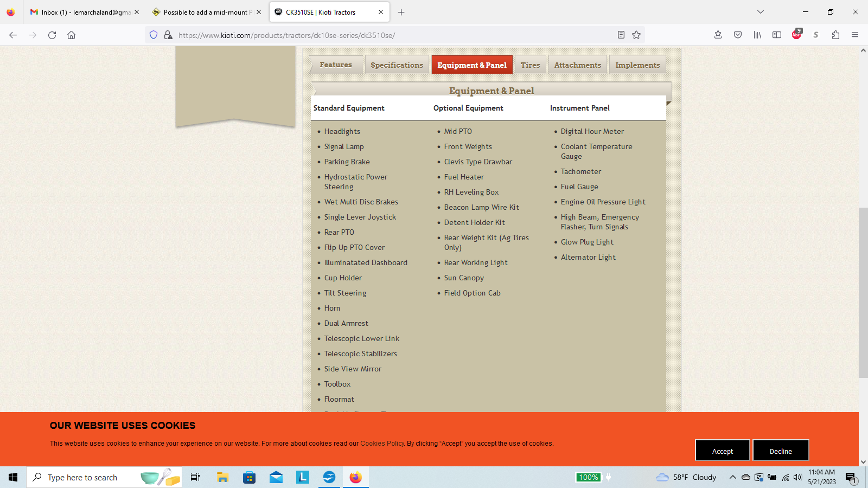This screenshot has width=868, height=488.
Task: Open the blue globe app in taskbar
Action: (329, 477)
